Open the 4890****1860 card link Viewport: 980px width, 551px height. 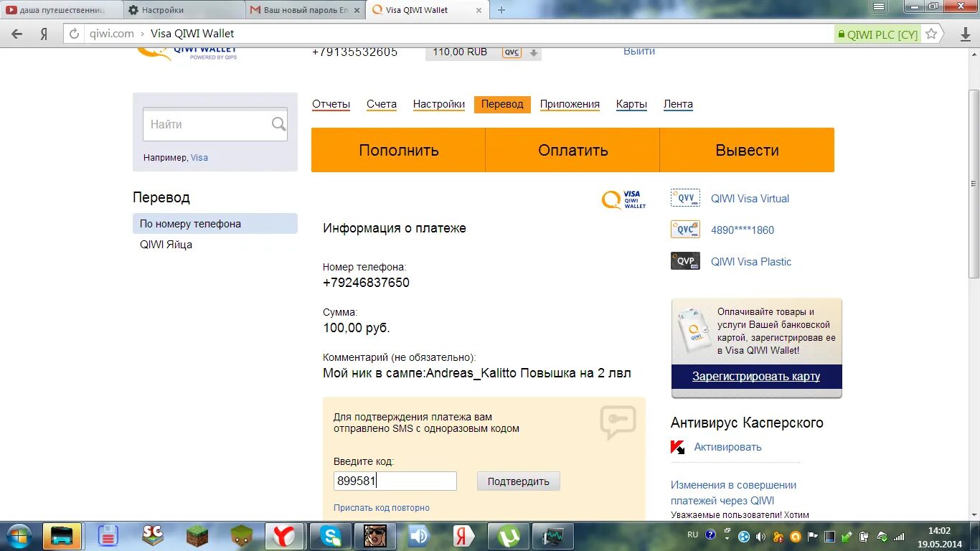pos(743,230)
